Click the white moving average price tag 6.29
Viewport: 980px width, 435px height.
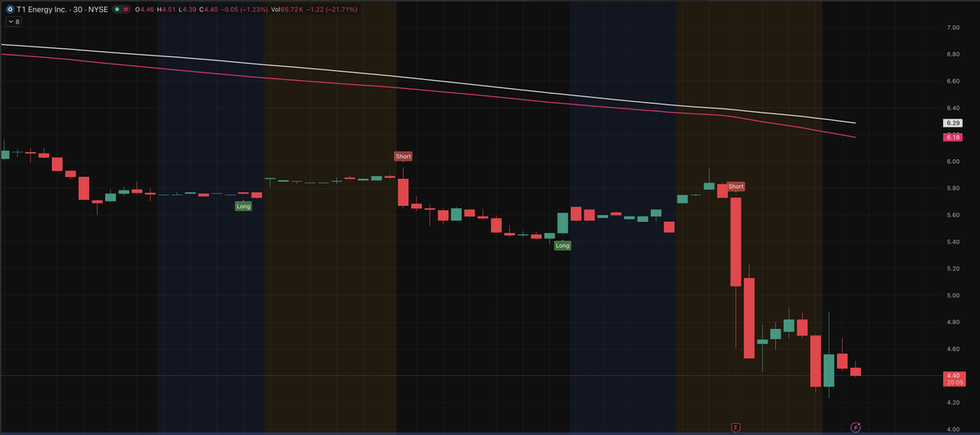952,122
